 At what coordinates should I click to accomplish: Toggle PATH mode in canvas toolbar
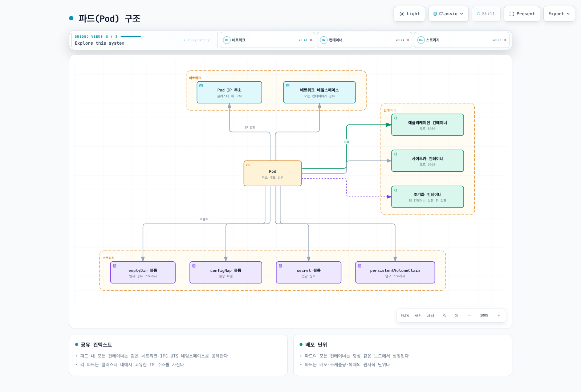click(405, 316)
